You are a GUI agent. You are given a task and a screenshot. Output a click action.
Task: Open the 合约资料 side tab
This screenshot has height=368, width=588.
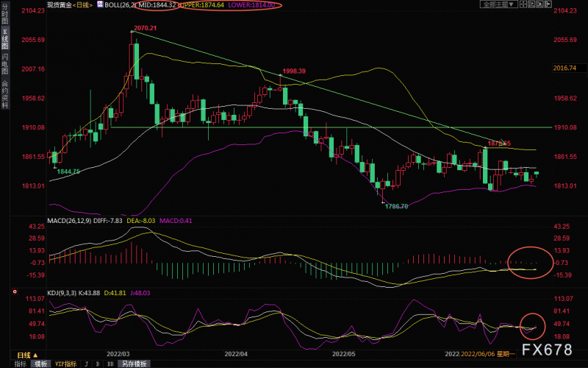[5, 94]
